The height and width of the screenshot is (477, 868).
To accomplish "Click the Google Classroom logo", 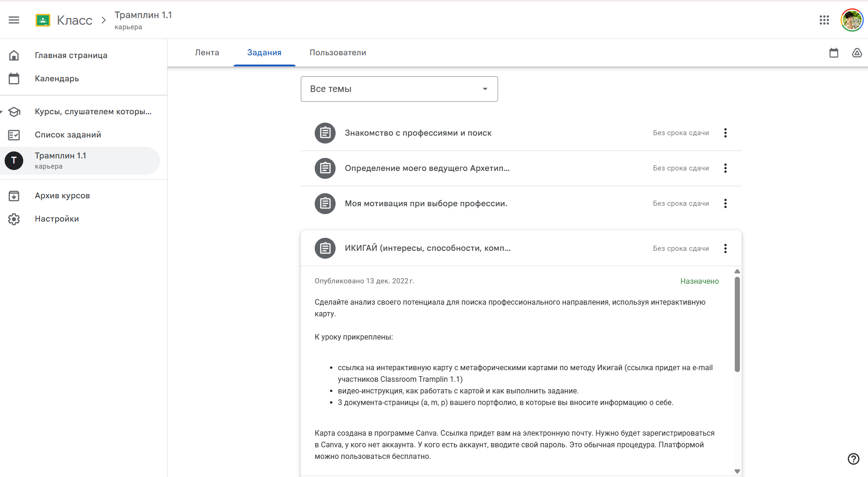I will (x=43, y=20).
